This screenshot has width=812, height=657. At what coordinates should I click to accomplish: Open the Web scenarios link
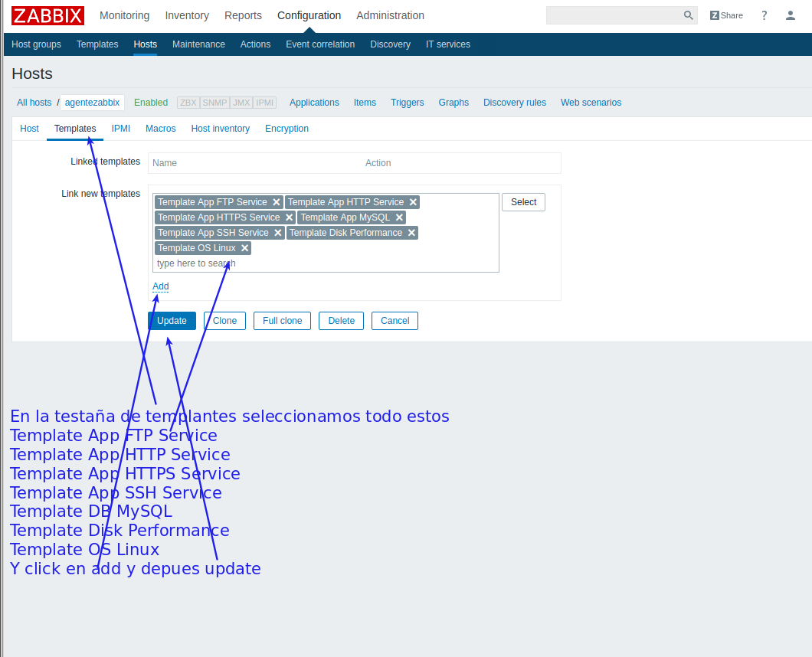point(591,103)
